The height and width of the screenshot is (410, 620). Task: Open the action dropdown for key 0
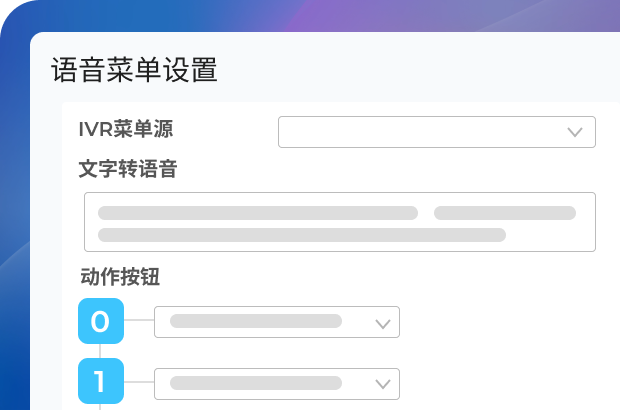pos(277,322)
